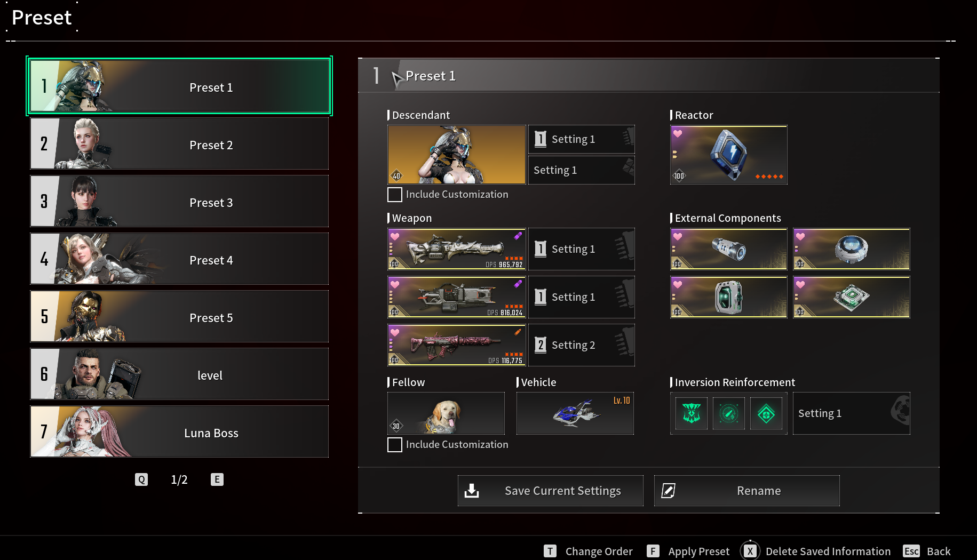Click the green memory External Component icon
This screenshot has width=977, height=560.
[x=728, y=297]
